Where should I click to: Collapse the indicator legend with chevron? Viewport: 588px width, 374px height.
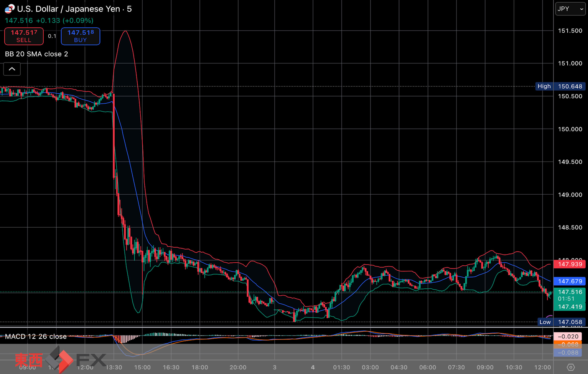[x=12, y=69]
